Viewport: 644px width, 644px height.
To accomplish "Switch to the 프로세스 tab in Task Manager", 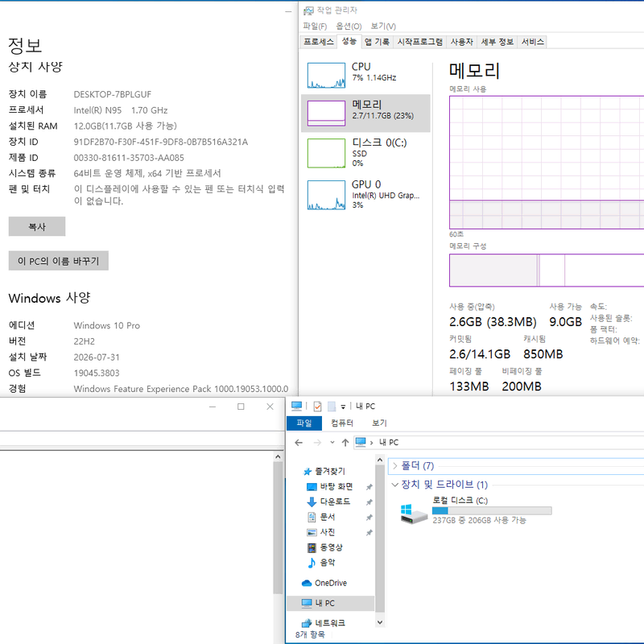I will (x=319, y=42).
